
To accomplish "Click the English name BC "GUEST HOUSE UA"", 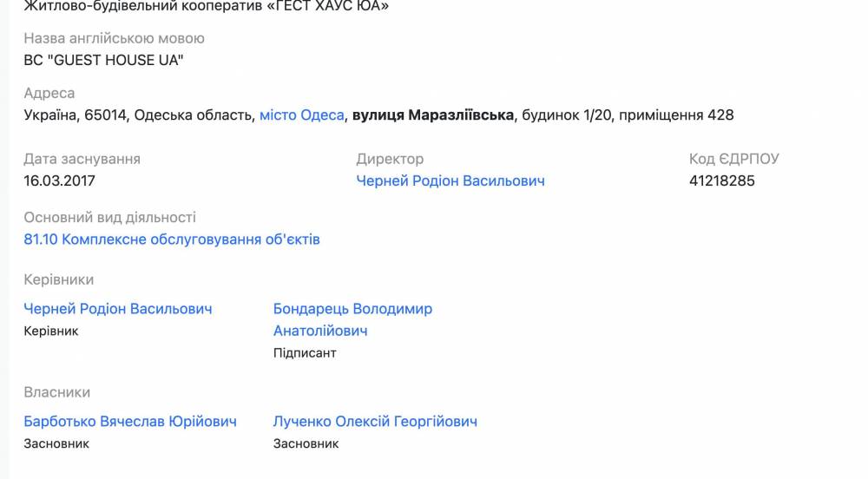I will coord(104,60).
